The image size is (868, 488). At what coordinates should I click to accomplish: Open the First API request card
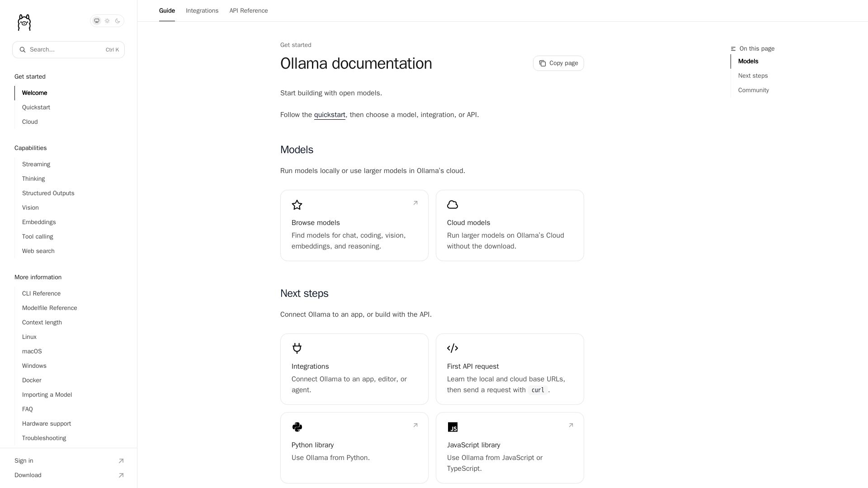coord(510,369)
